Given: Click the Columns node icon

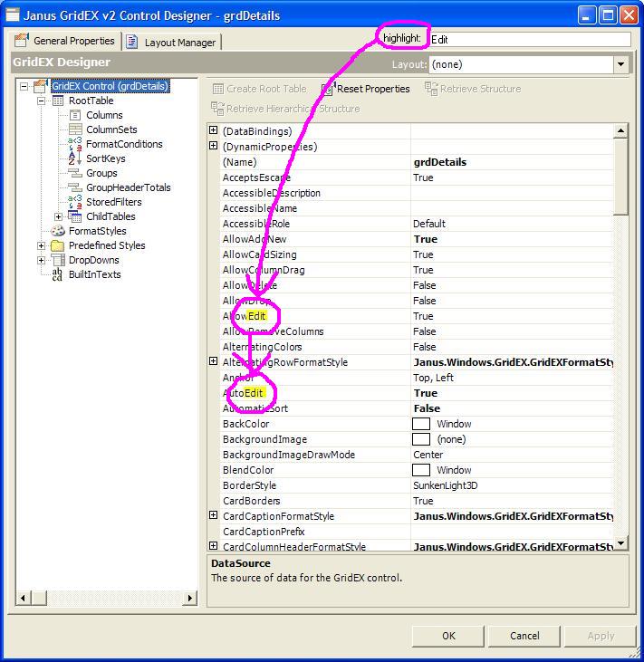Looking at the screenshot, I should click(75, 115).
